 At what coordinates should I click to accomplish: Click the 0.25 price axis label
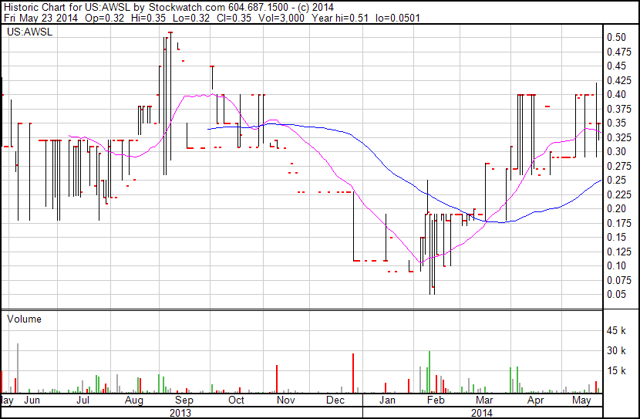tap(616, 180)
